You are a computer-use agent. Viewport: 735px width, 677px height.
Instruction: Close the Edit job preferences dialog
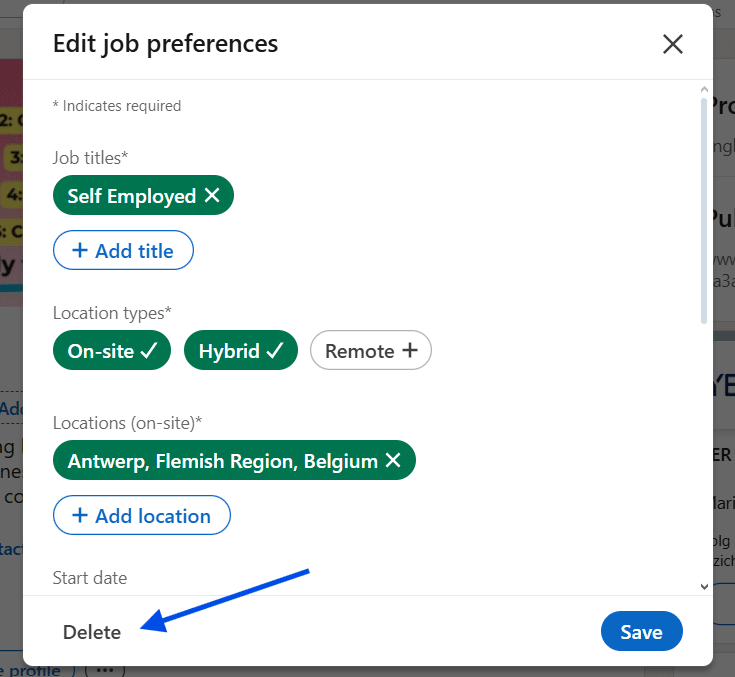[672, 44]
